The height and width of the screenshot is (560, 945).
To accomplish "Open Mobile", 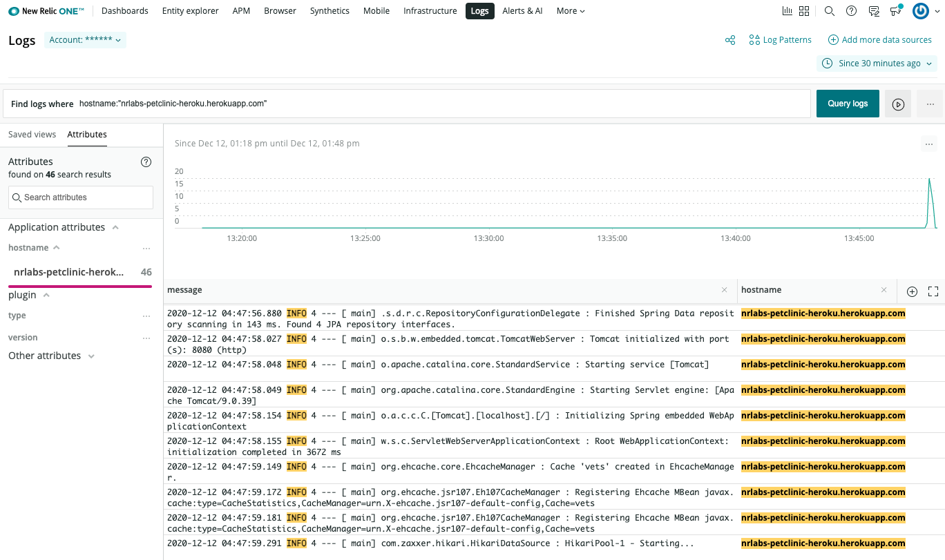I will (x=376, y=11).
